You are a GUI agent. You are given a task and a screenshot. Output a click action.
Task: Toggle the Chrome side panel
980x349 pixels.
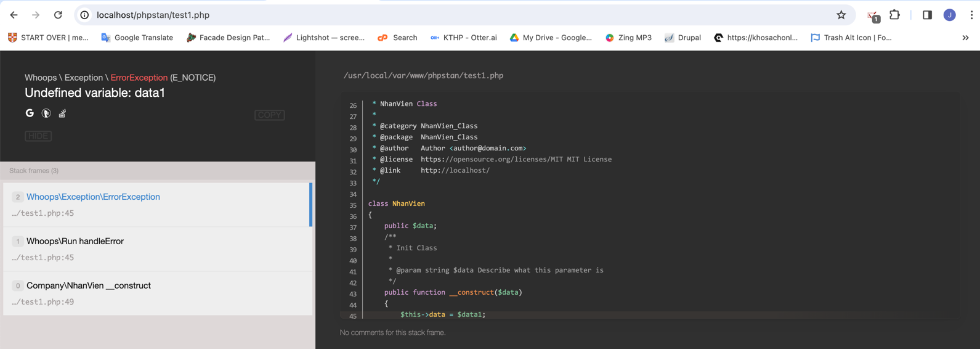[927, 15]
